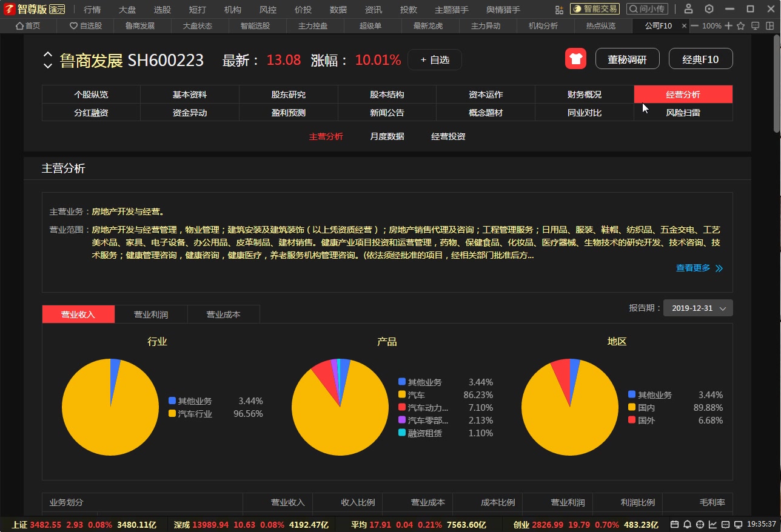This screenshot has width=781, height=532.
Task: Switch to 热点纵览 tab
Action: 601,26
